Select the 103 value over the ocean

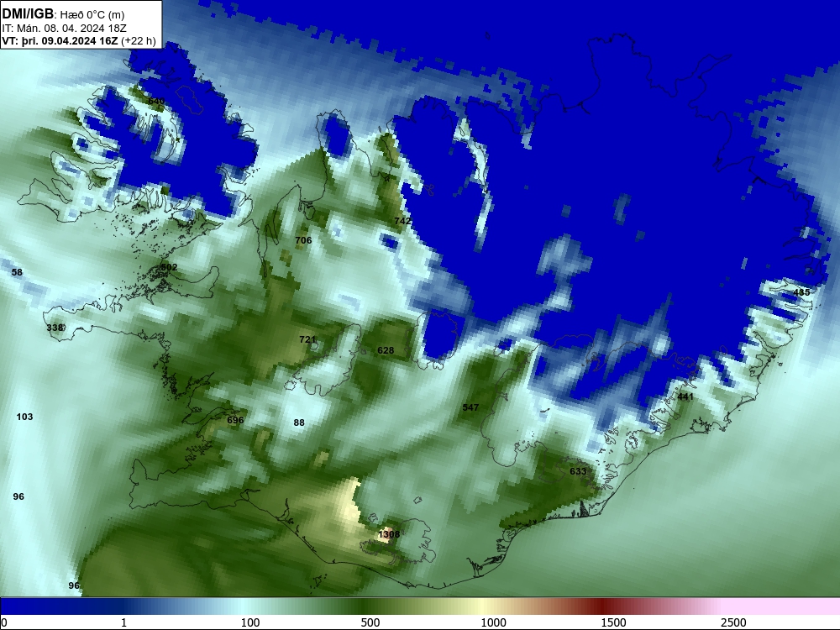pyautogui.click(x=24, y=417)
